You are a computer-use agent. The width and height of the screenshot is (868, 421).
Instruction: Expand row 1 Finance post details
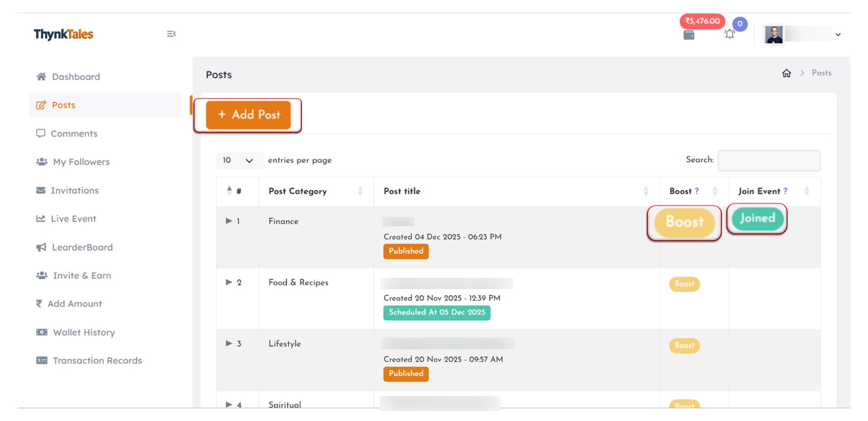[229, 221]
